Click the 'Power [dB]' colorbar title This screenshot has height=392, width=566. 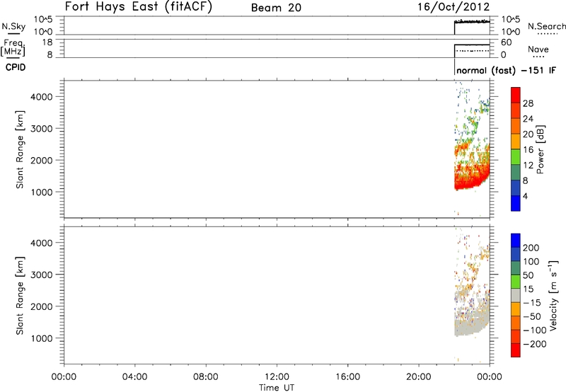point(540,149)
